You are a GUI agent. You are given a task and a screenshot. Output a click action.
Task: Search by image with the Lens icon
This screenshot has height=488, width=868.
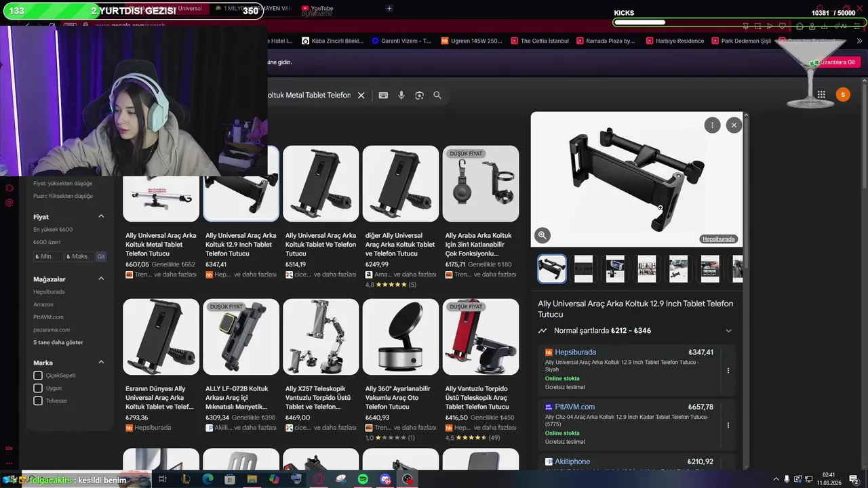[419, 96]
